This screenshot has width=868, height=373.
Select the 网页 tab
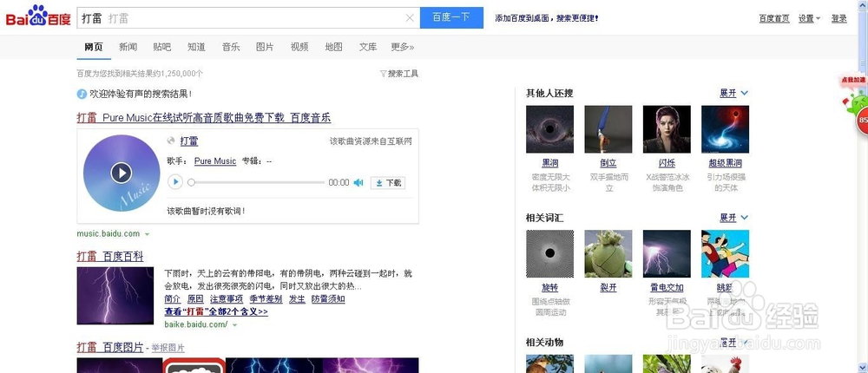coord(94,47)
